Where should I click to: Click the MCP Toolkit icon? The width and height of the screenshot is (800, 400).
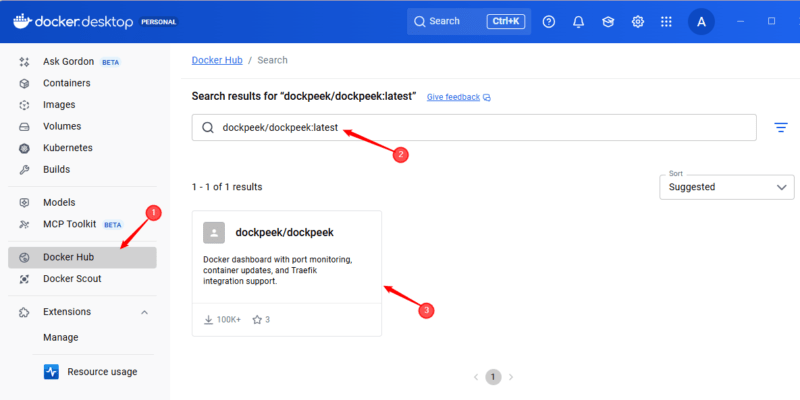[x=24, y=224]
